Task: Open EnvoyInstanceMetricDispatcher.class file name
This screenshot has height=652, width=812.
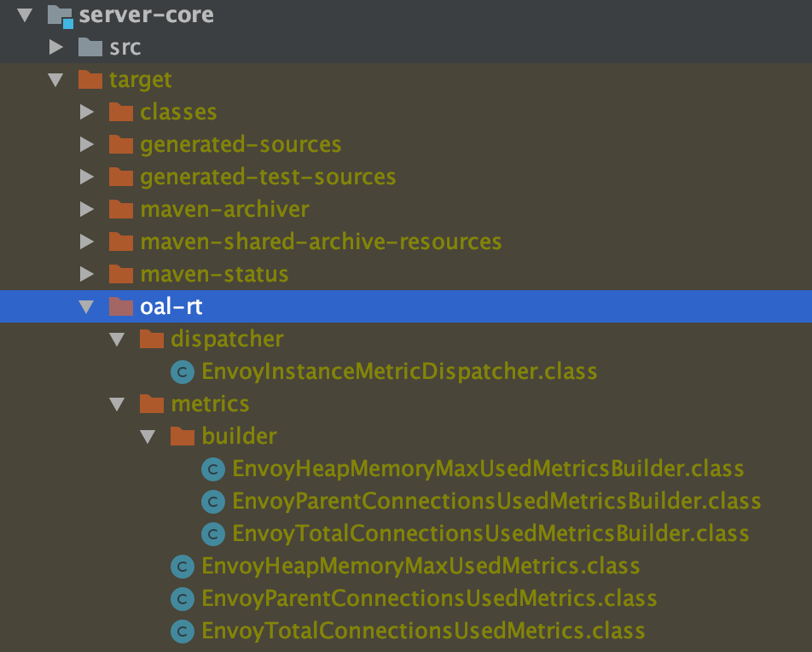Action: 399,371
